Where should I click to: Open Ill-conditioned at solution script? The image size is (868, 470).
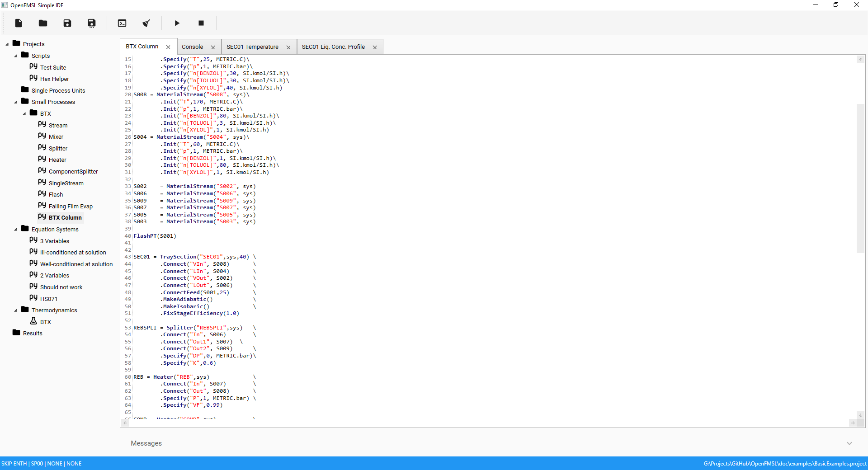(x=73, y=253)
